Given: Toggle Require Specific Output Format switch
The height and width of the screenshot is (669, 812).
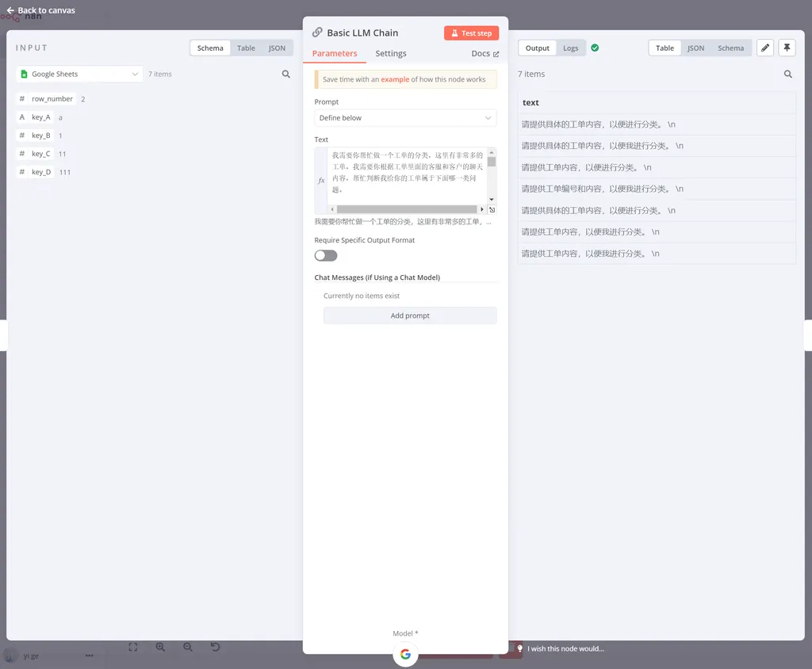Looking at the screenshot, I should point(326,255).
